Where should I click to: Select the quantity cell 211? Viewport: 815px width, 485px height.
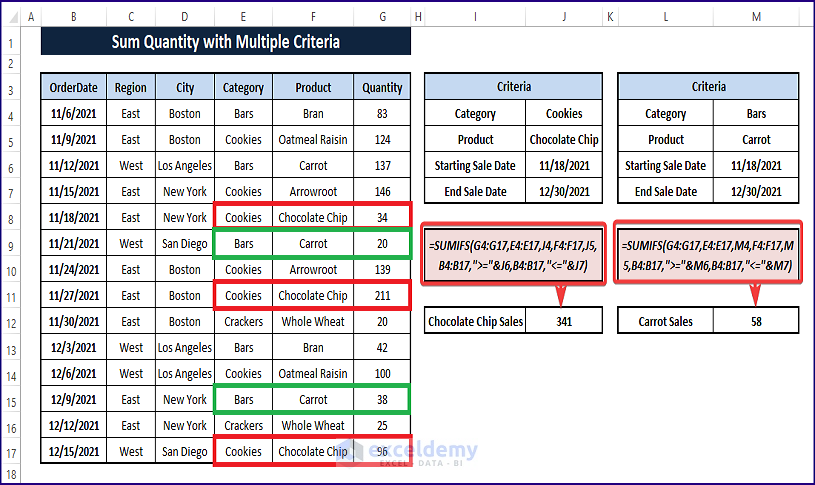382,295
